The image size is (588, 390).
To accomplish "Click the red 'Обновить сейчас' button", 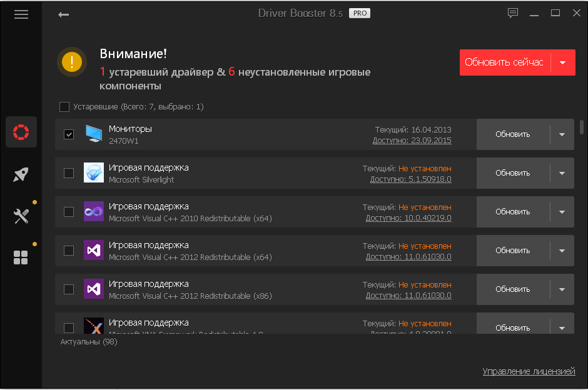I will point(505,62).
